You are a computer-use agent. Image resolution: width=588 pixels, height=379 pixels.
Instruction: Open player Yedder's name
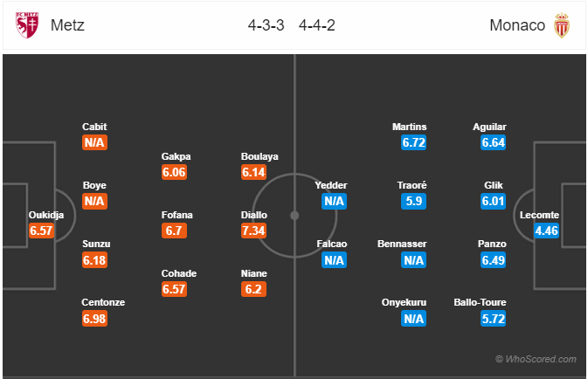tap(331, 185)
